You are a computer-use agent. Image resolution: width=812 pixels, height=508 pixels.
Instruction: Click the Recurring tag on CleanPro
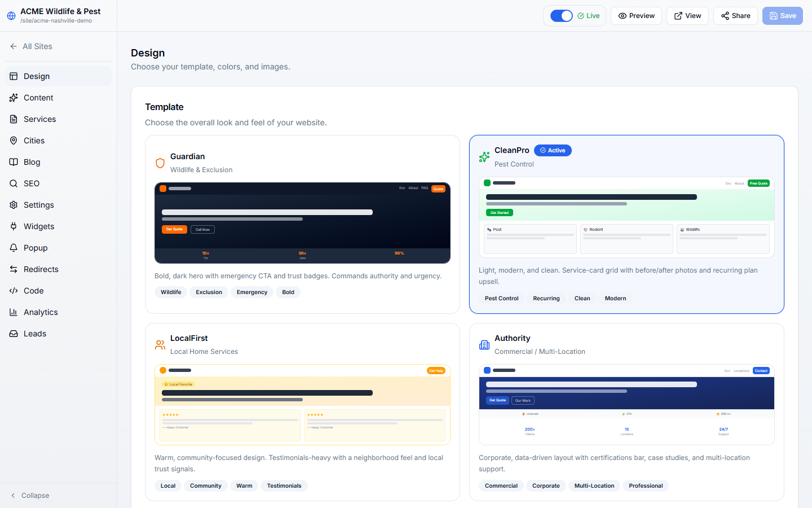[546, 299]
